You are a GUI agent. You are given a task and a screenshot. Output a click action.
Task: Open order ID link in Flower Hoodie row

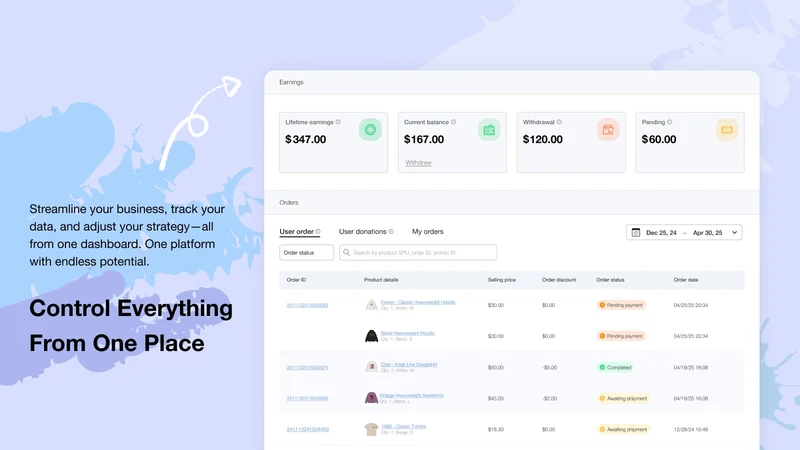click(307, 305)
